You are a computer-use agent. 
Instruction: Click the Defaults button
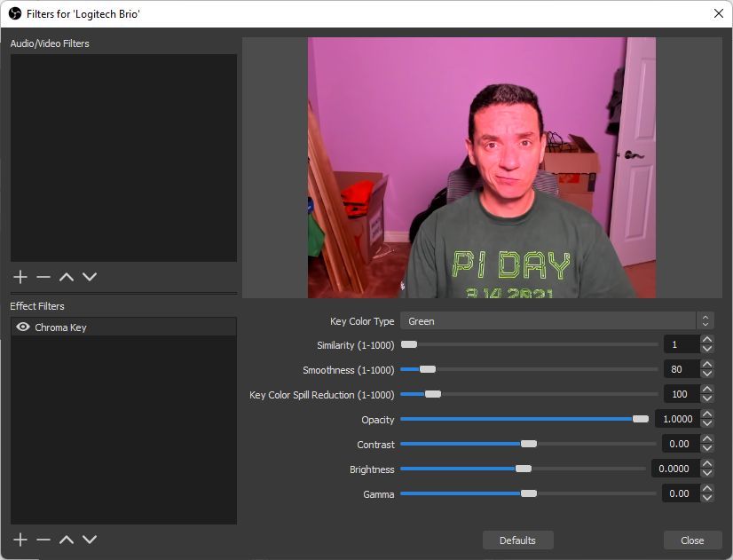pos(517,540)
